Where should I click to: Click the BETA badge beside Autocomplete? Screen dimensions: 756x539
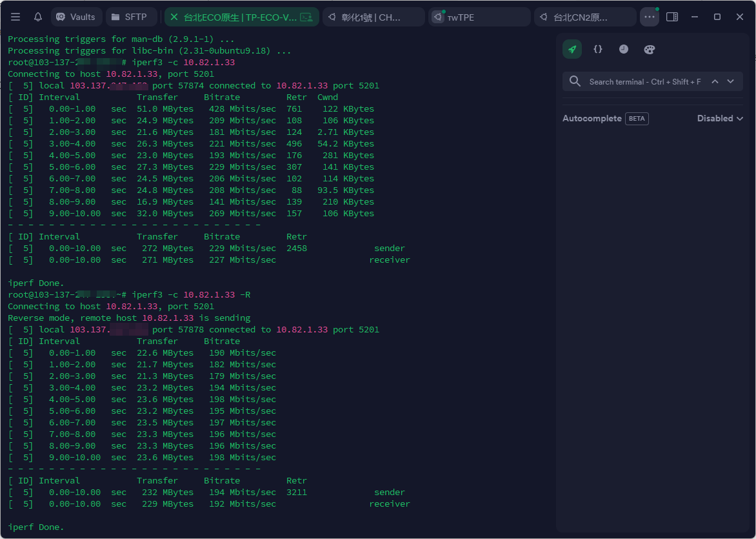coord(637,119)
